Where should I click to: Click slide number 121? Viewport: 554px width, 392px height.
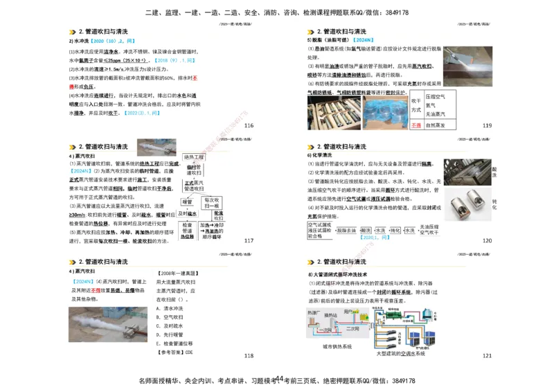(x=487, y=355)
